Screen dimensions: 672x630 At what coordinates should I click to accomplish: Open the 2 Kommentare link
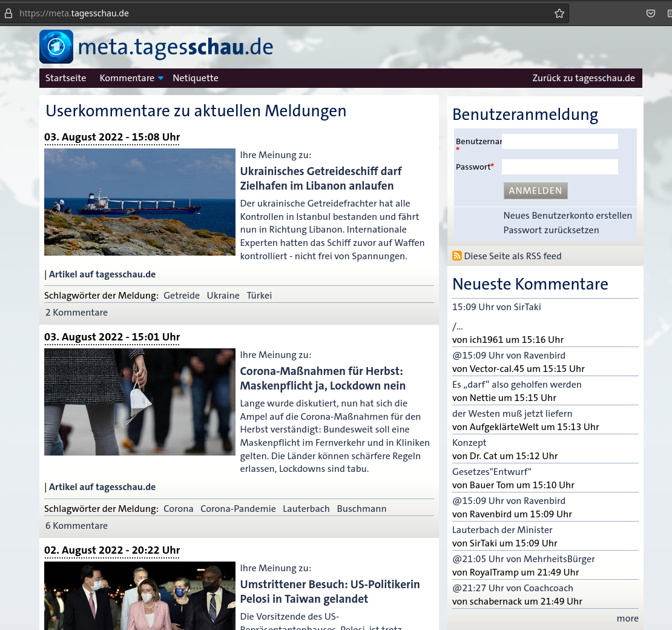76,313
